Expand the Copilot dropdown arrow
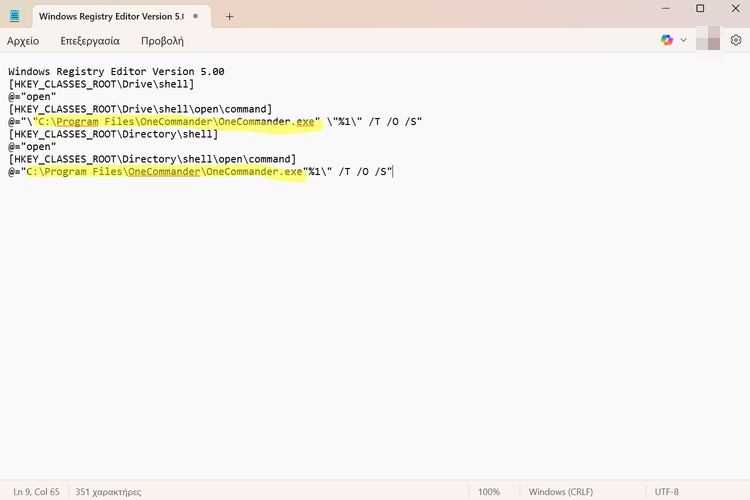This screenshot has height=500, width=750. [x=684, y=40]
